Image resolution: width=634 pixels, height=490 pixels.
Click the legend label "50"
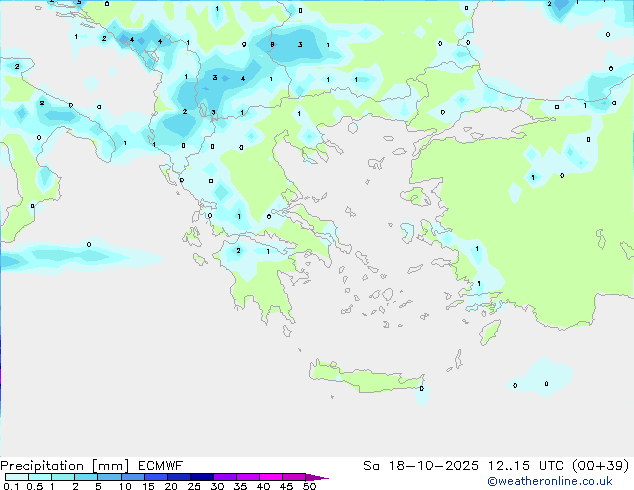[309, 486]
